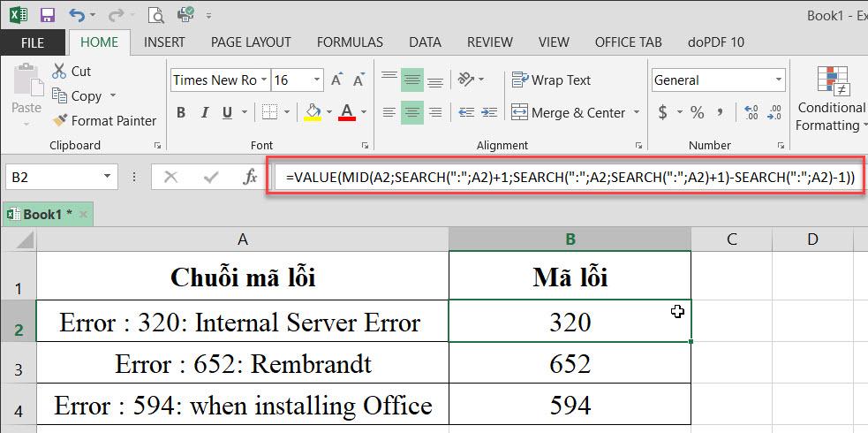Click the Decrease Indent icon
The width and height of the screenshot is (868, 433).
466,112
